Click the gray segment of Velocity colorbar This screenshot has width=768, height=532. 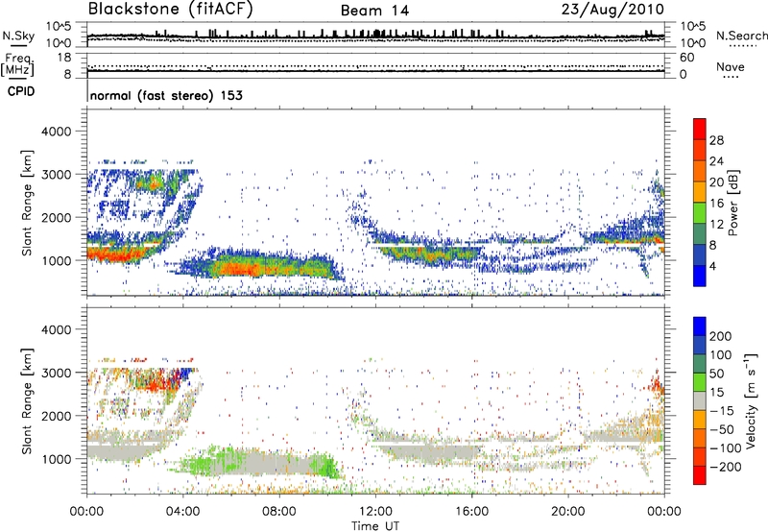coord(700,400)
